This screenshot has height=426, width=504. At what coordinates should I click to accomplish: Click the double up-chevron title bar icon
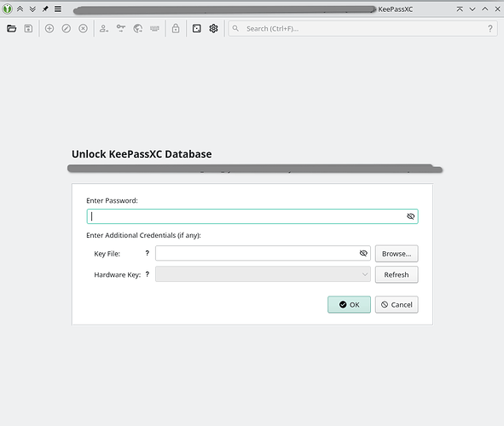point(20,9)
